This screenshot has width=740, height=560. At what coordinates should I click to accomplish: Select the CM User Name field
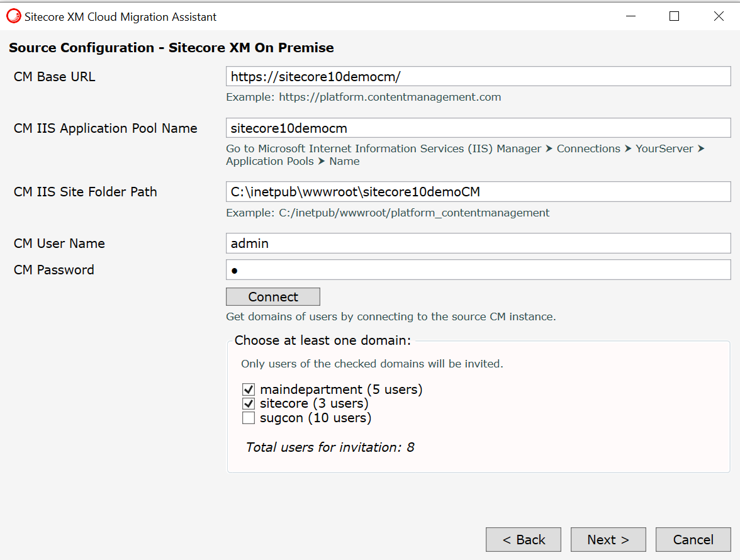pyautogui.click(x=478, y=244)
